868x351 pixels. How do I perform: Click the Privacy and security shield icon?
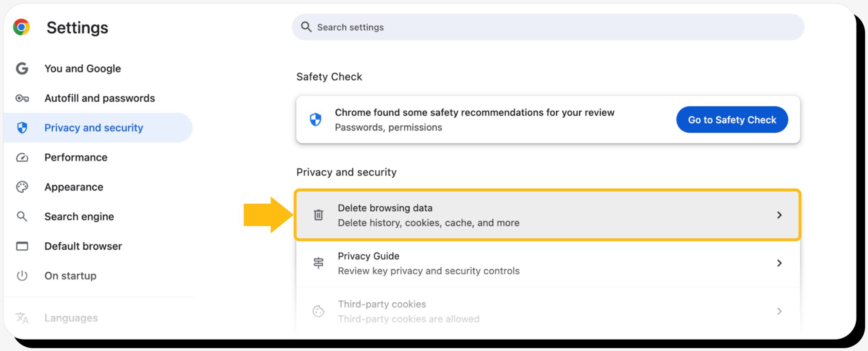coord(22,127)
